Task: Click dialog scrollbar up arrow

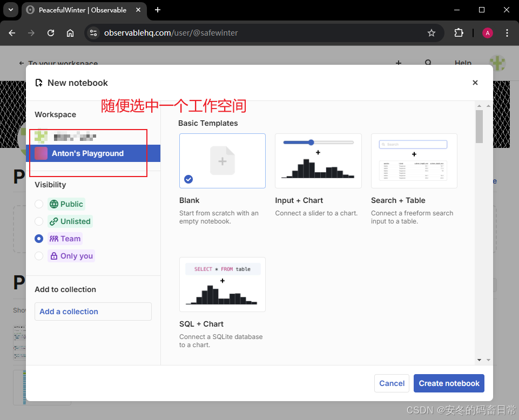Action: (479, 106)
